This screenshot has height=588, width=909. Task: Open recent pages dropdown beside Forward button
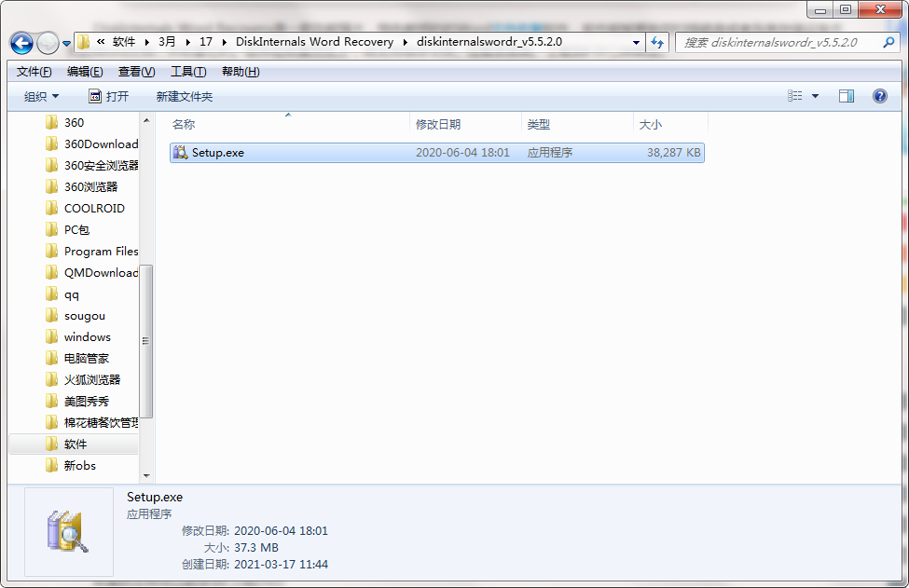(66, 44)
